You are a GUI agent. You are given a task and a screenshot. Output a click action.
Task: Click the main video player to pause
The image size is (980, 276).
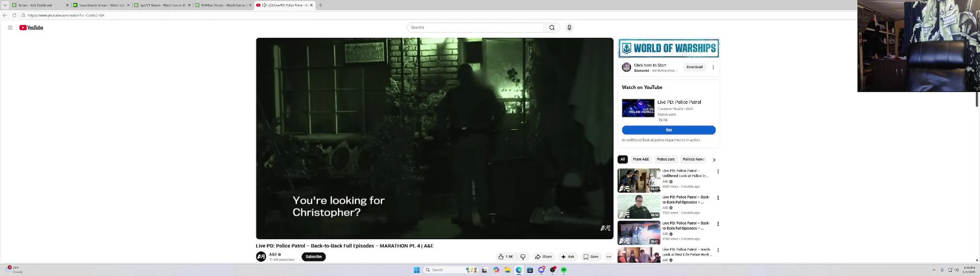434,138
